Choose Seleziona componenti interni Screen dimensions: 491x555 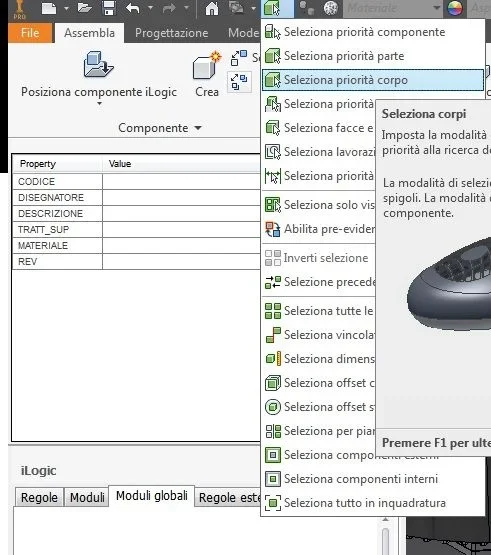372,479
